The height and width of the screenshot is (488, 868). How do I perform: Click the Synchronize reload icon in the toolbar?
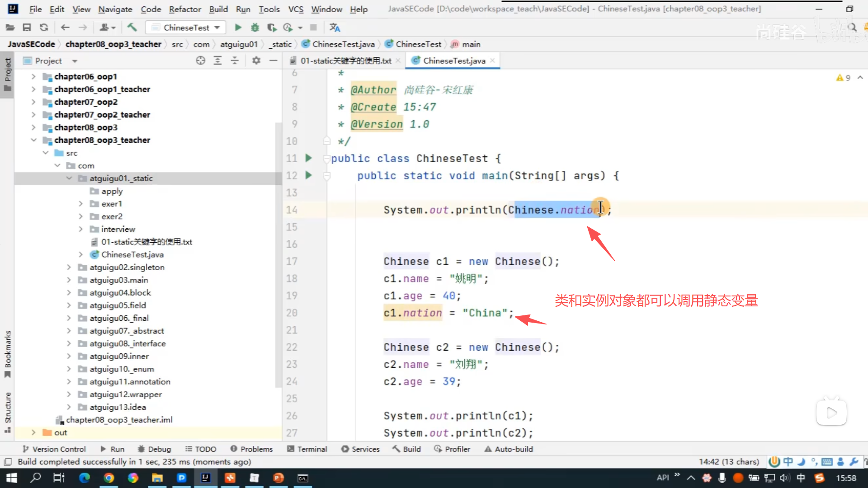[44, 28]
